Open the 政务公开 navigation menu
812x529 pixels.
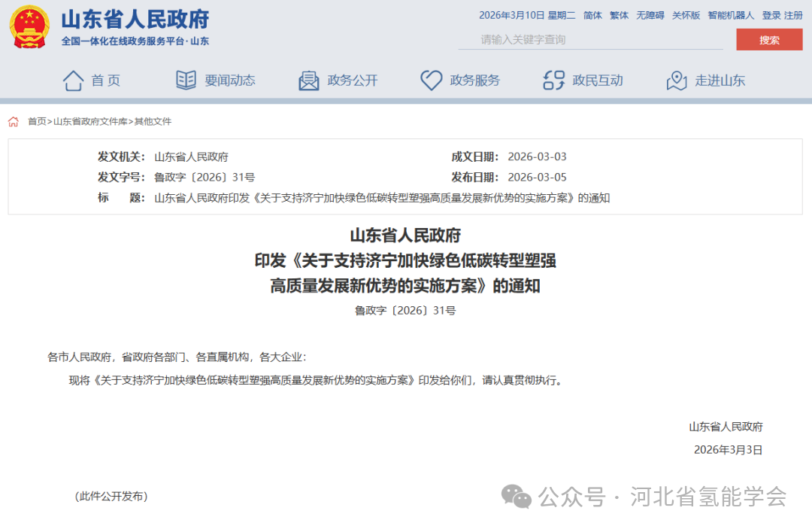[x=352, y=81]
